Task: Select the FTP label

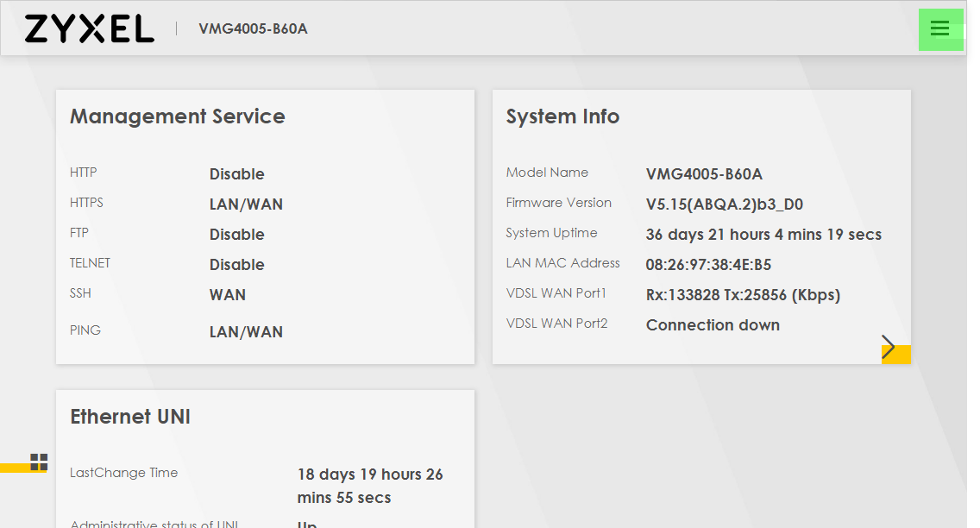Action: point(79,232)
